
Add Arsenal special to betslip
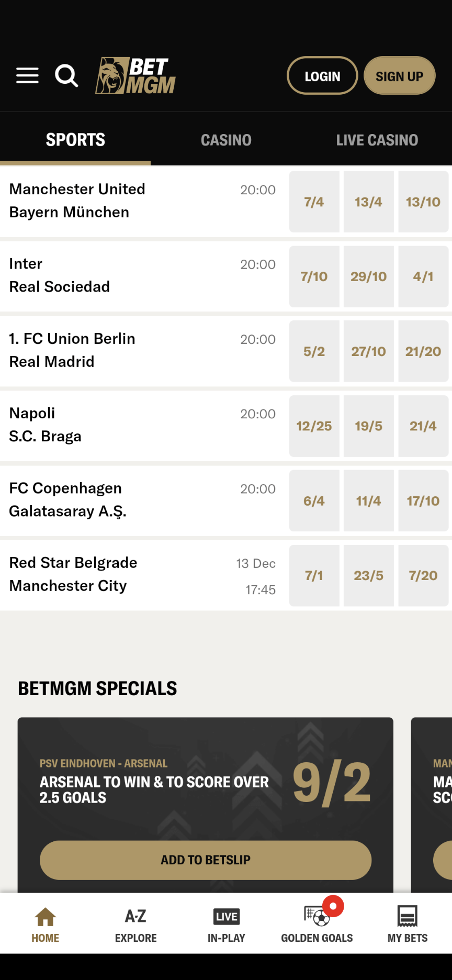[206, 860]
